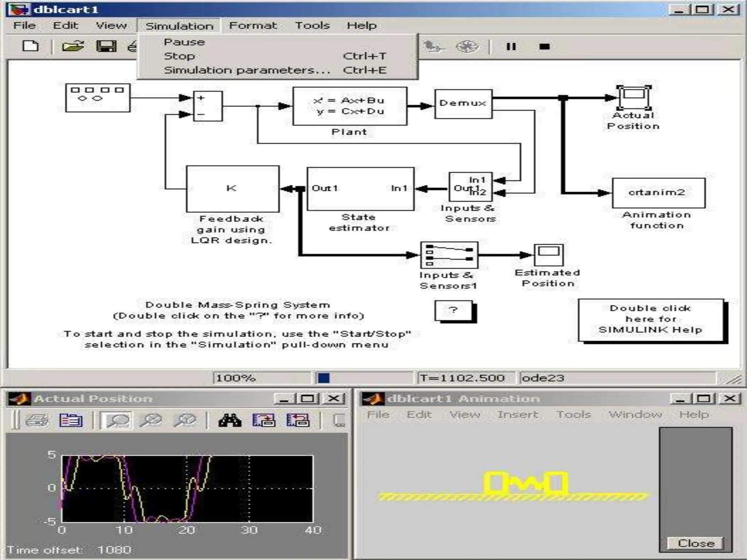Open Insert menu in Animation window
Screen dimensions: 747x560
point(518,415)
